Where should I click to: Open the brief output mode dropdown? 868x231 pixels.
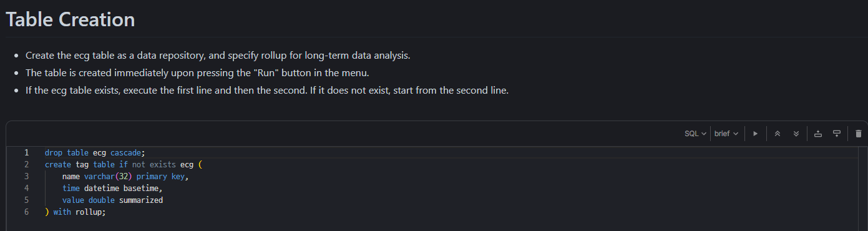[726, 134]
